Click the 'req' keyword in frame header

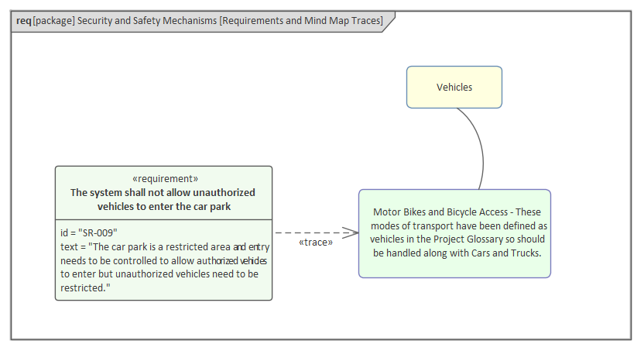[x=23, y=20]
